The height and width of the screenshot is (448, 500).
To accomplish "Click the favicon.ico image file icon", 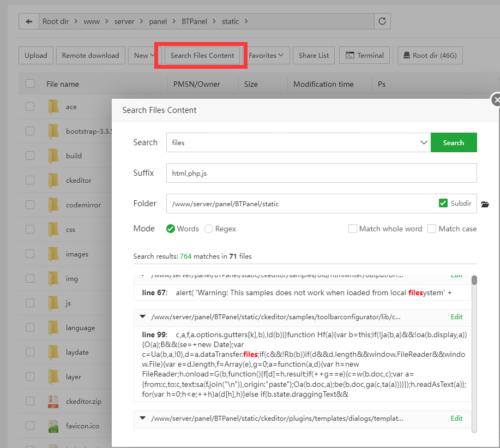I will click(53, 426).
